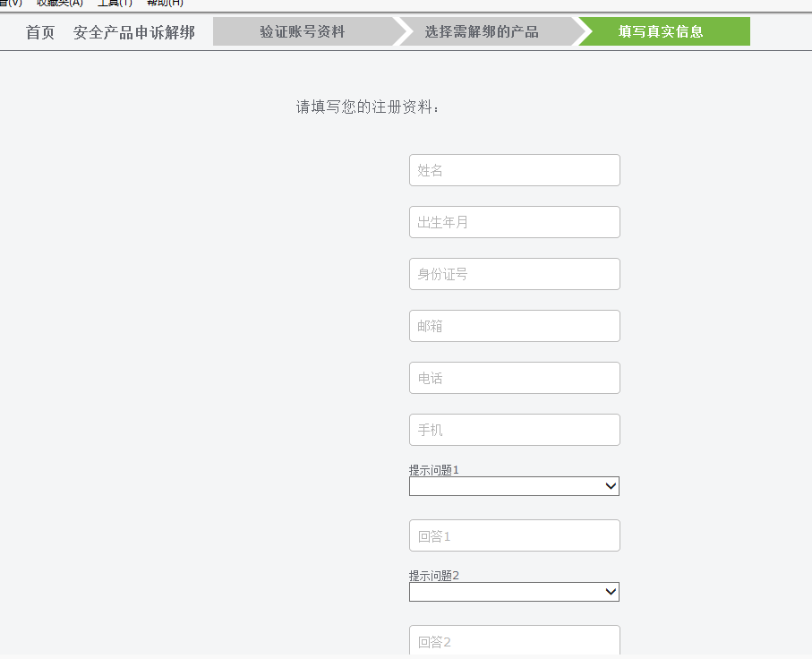This screenshot has height=659, width=812.
Task: Focus the 姓名 input field
Action: (x=514, y=170)
